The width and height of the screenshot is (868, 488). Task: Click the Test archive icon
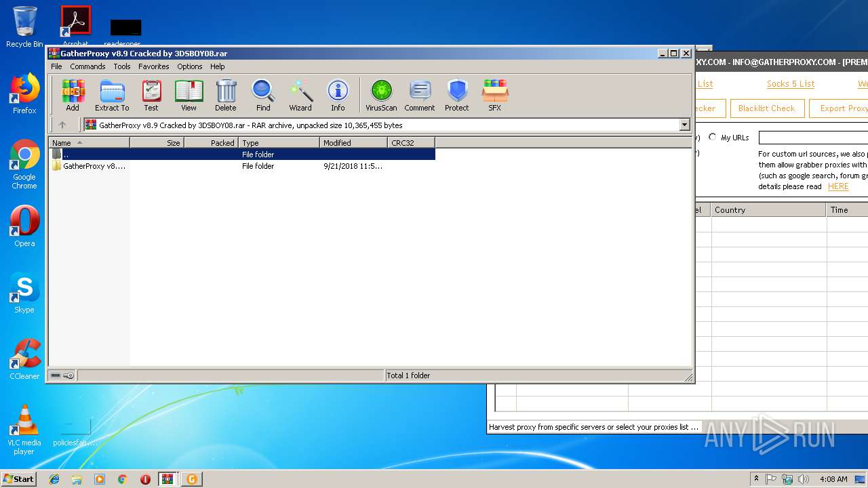click(151, 95)
